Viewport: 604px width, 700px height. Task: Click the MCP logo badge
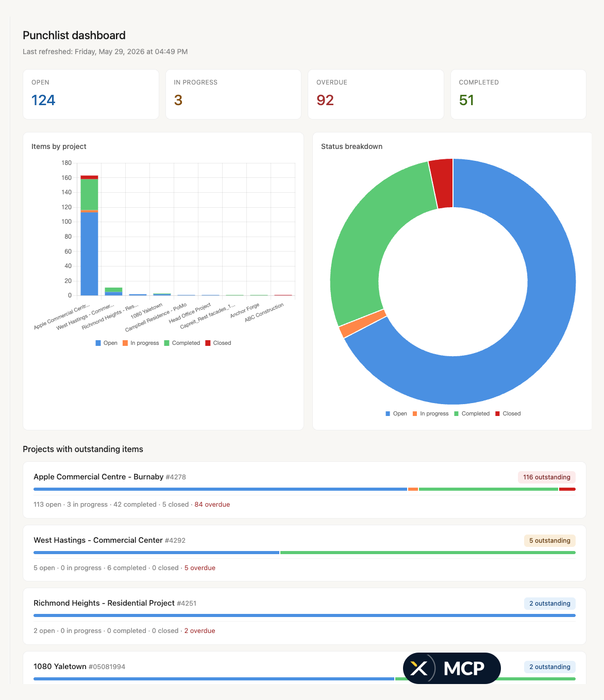click(452, 669)
